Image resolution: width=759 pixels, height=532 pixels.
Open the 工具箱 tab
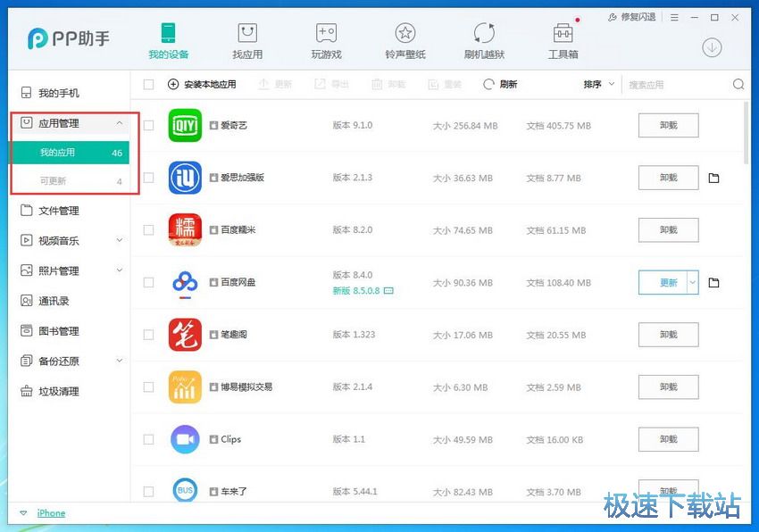[x=563, y=42]
